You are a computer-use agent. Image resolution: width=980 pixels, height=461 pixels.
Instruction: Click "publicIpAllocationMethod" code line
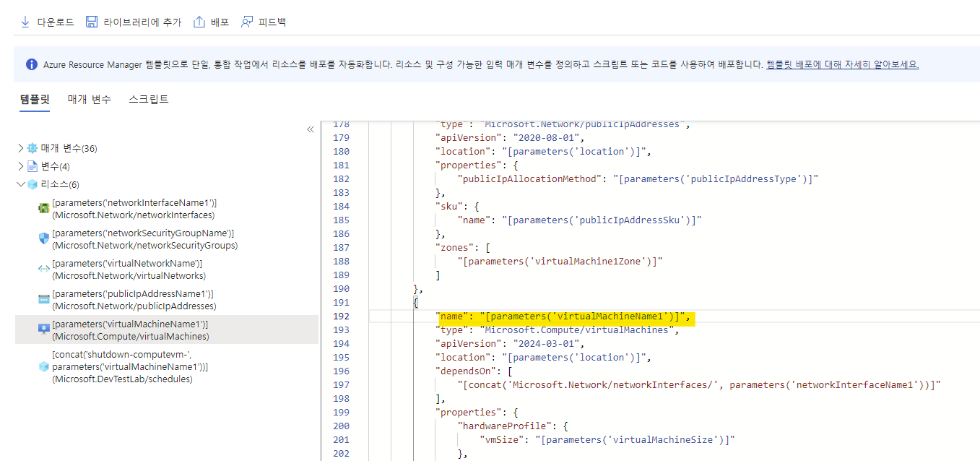click(x=638, y=178)
